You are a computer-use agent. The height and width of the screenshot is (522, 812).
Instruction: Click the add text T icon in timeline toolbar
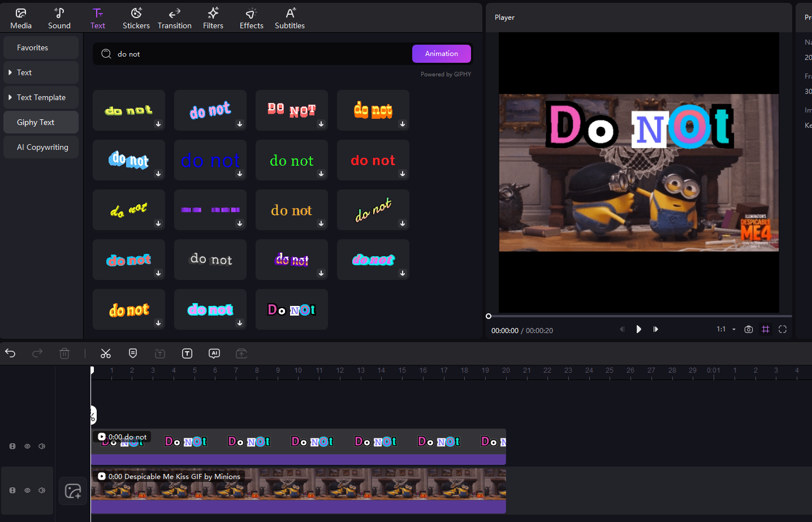[x=187, y=353]
